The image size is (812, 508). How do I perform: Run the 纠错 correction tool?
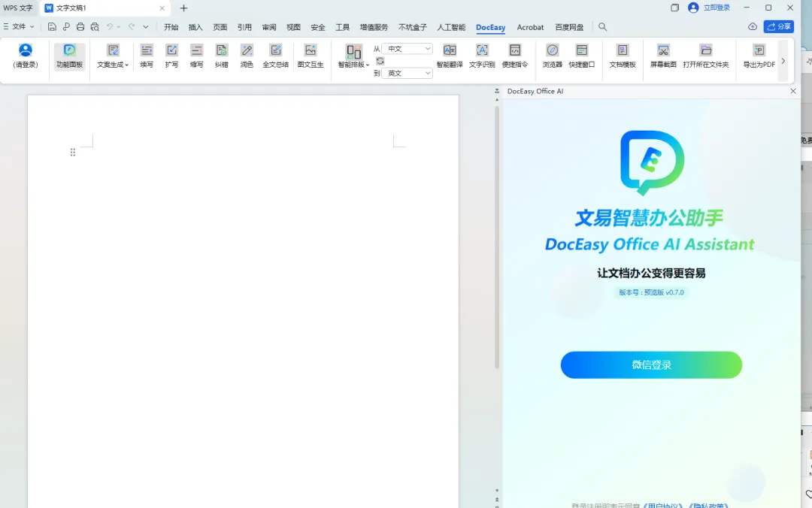click(222, 56)
